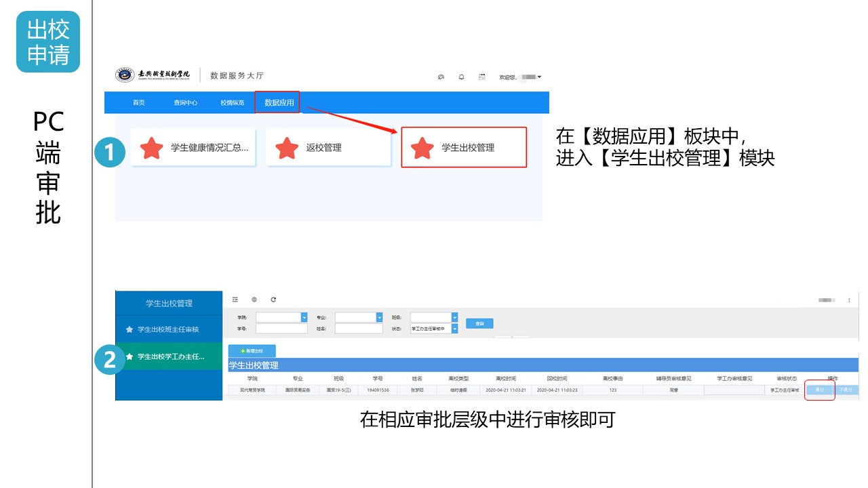868x488 pixels.
Task: Click the settings circle icon in the toolbar
Action: coord(254,300)
